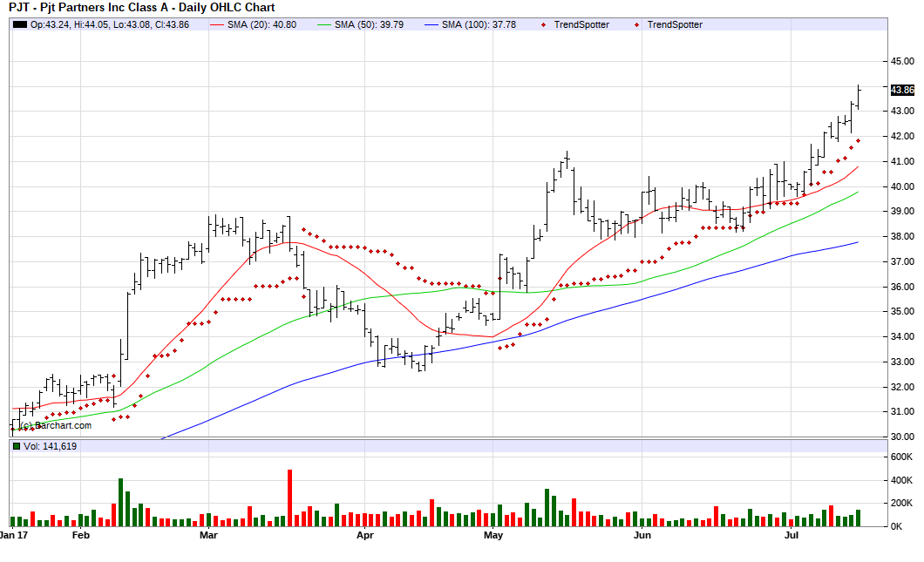This screenshot has height=562, width=924.
Task: Click the green volume legend swatch
Action: 17,446
